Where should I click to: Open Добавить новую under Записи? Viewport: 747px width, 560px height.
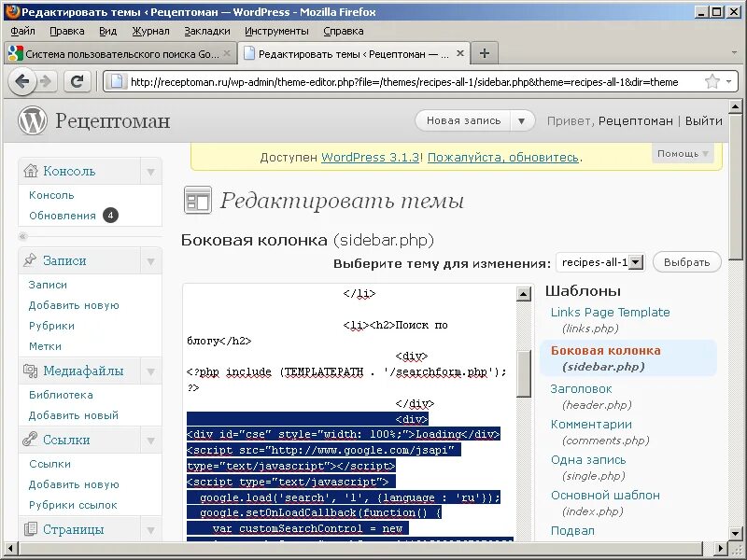tap(74, 305)
